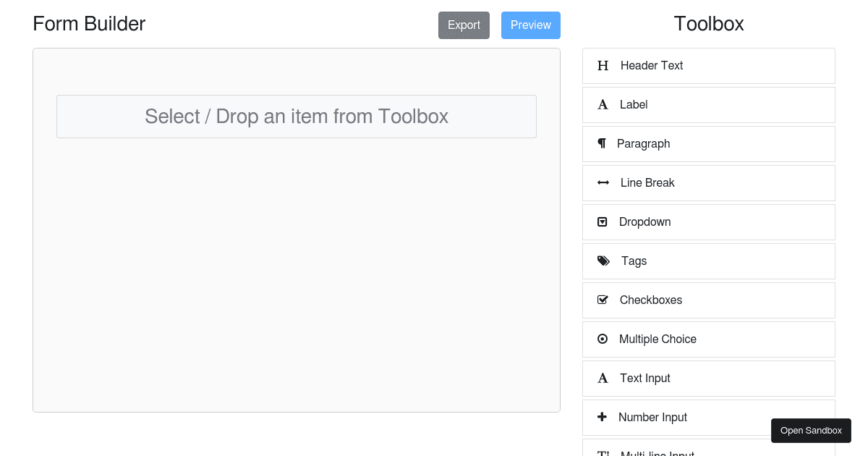The image size is (868, 456).
Task: Select the Header Text 'H' icon
Action: [603, 65]
